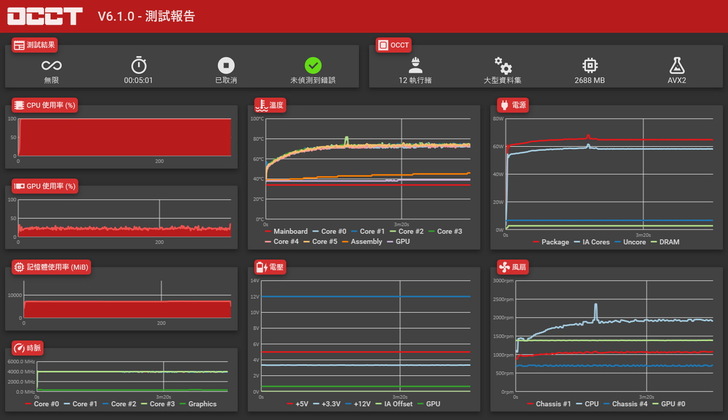728x420 pixels.
Task: Toggle +12V series in voltage legend
Action: [x=358, y=404]
